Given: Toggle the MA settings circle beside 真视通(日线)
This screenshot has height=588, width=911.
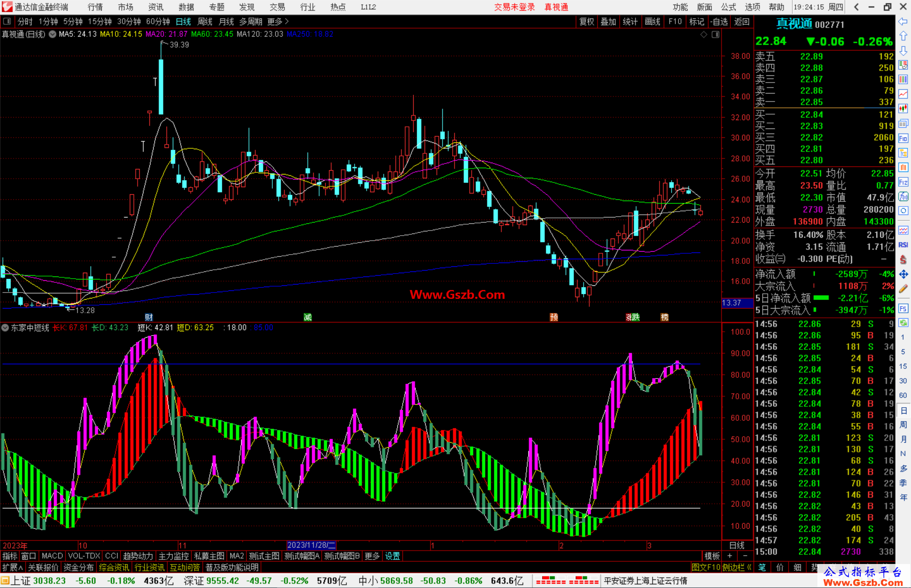Looking at the screenshot, I should click(x=52, y=34).
